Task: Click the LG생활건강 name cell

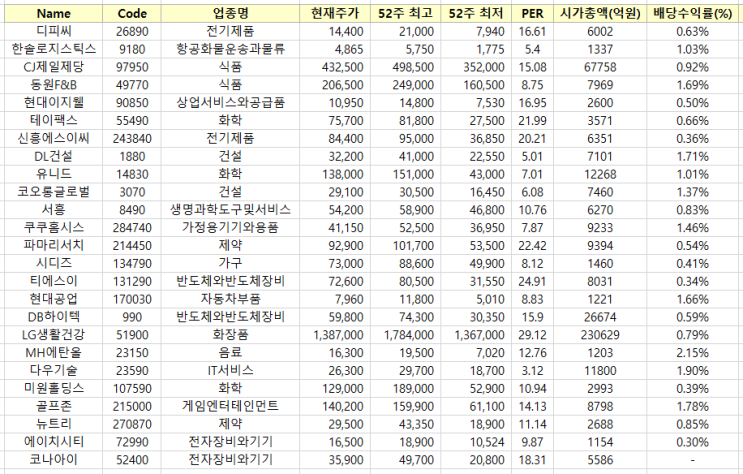Action: pyautogui.click(x=54, y=335)
